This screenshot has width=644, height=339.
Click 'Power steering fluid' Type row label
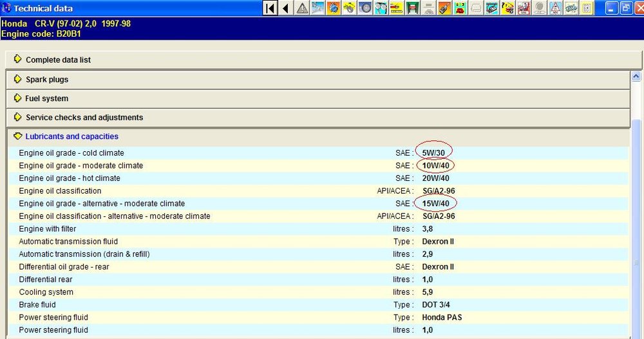tap(53, 318)
